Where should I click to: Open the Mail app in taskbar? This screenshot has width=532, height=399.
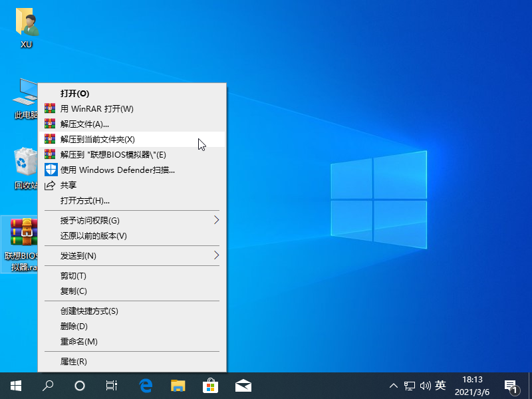click(243, 386)
